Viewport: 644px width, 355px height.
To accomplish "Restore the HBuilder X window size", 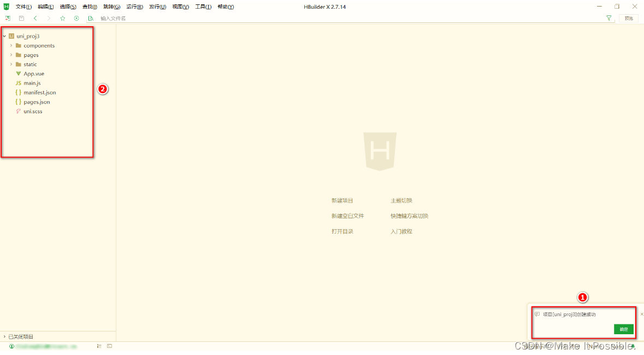I will tap(617, 7).
